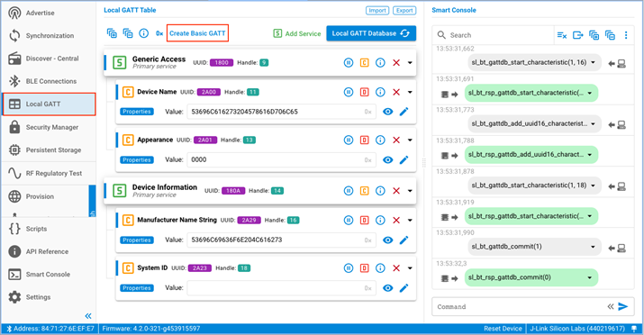Click the Create Basic GATT link
The image size is (644, 335).
coord(197,33)
